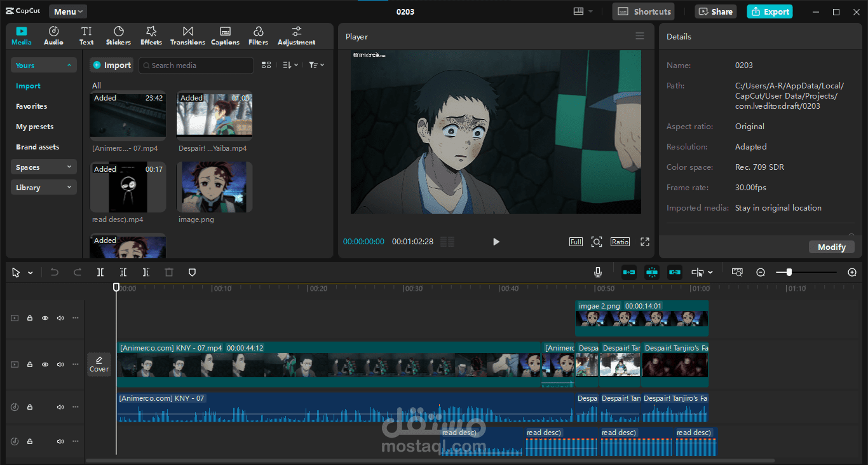Screen dimensions: 868x465
Task: Enter fullscreen player view
Action: point(645,242)
